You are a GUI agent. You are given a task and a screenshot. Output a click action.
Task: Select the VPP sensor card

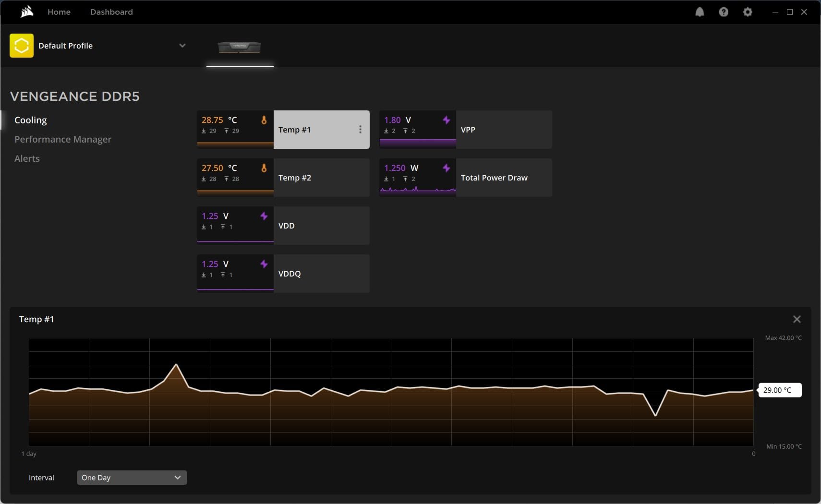click(466, 130)
